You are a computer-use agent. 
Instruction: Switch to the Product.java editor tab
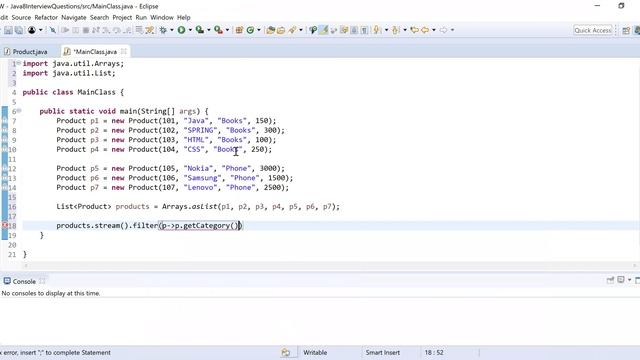click(26, 52)
